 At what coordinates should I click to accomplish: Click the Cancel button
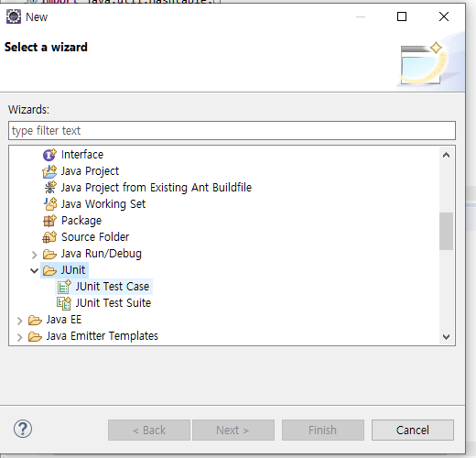click(x=413, y=430)
